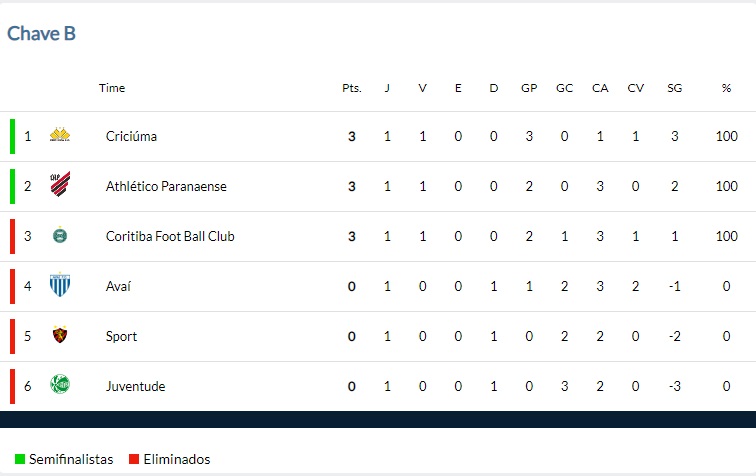
Task: Click the Coritiba Foot Ball Club crest
Action: click(x=60, y=235)
